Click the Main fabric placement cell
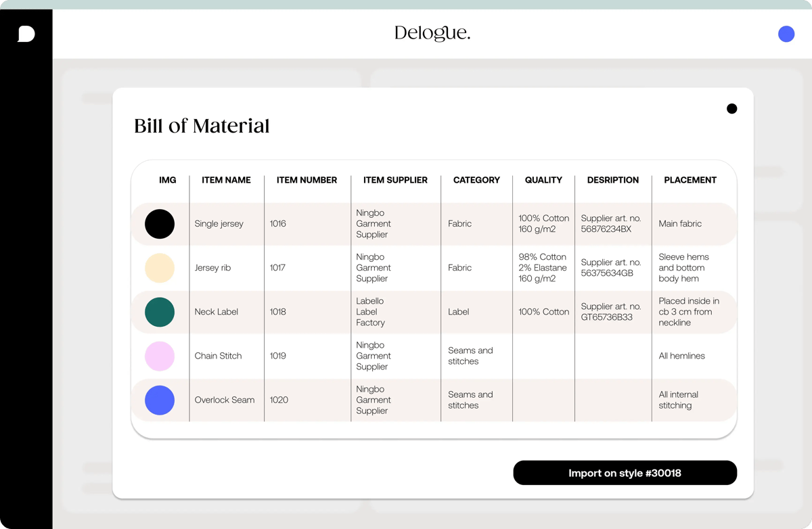 pyautogui.click(x=680, y=224)
